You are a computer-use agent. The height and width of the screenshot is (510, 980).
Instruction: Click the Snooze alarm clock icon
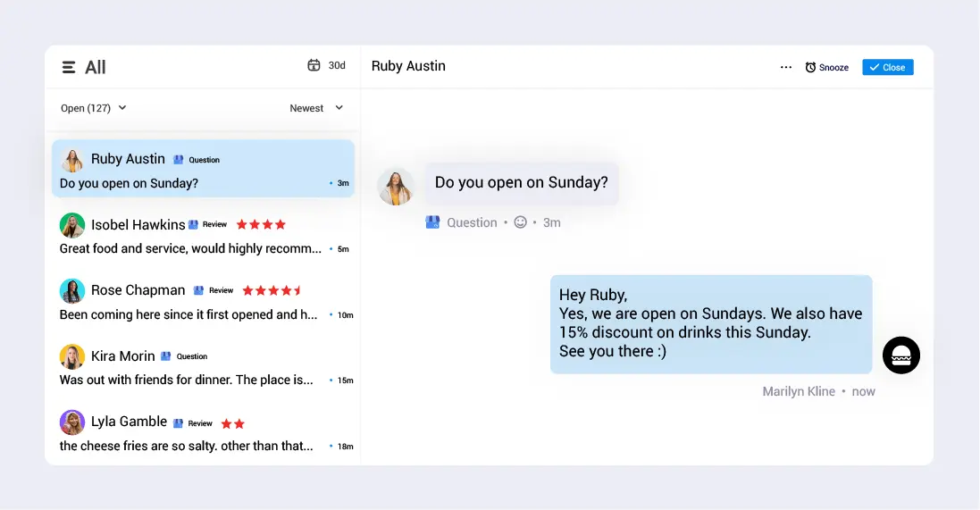click(810, 67)
